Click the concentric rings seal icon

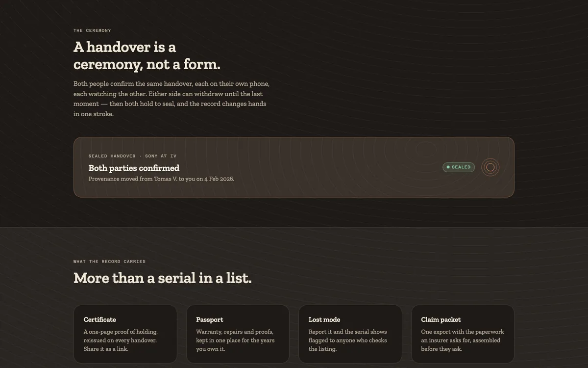pos(490,167)
